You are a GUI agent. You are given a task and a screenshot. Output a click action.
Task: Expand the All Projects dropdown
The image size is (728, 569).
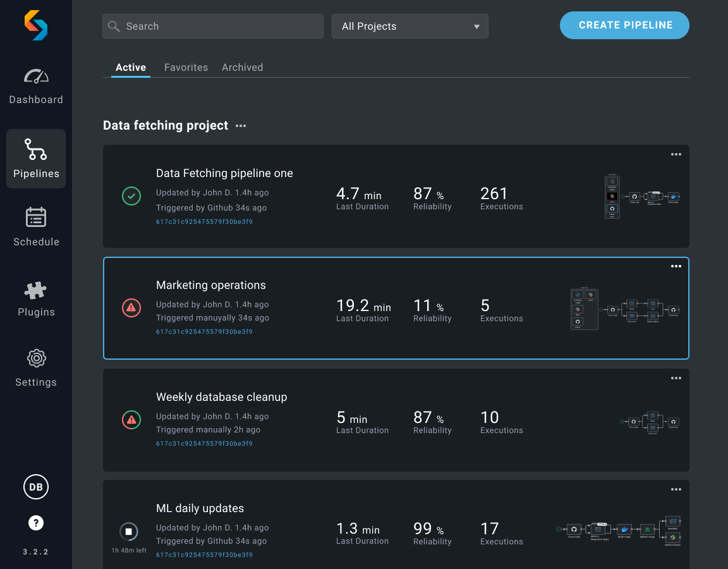[x=410, y=26]
